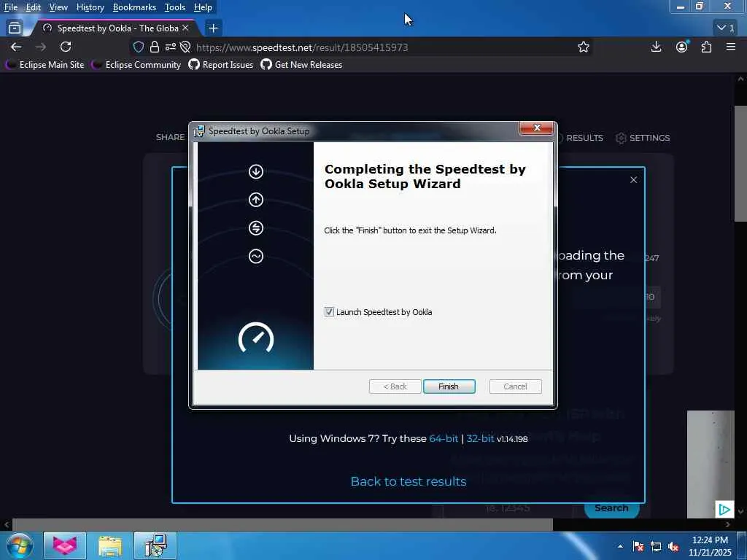Screen dimensions: 747x560
Task: Open the hamburger application menu
Action: [731, 47]
